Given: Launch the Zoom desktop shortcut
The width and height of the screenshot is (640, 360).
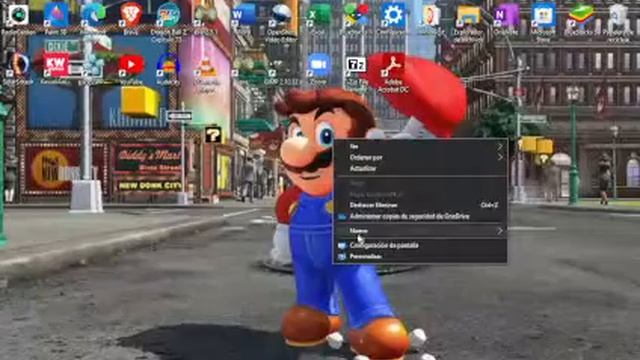Looking at the screenshot, I should 319,68.
